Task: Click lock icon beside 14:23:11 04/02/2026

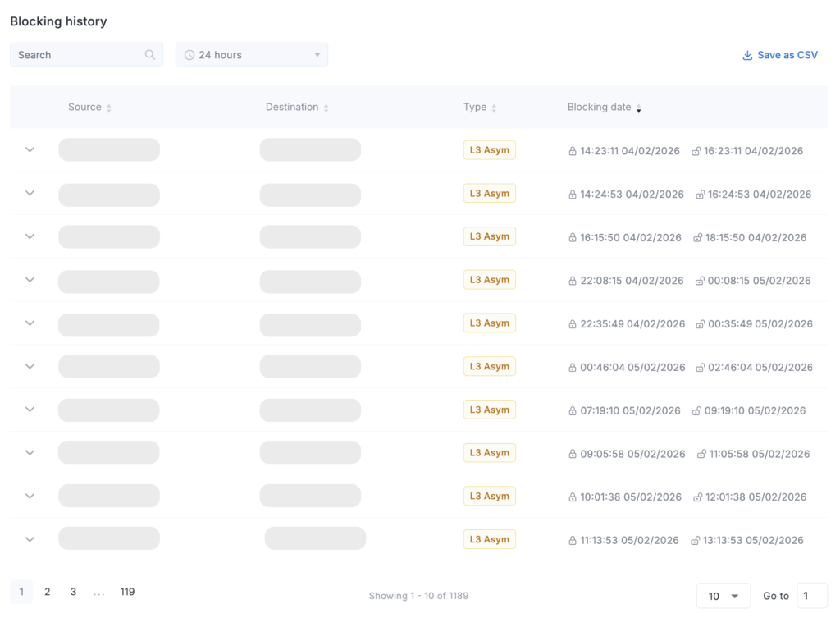Action: pyautogui.click(x=573, y=151)
